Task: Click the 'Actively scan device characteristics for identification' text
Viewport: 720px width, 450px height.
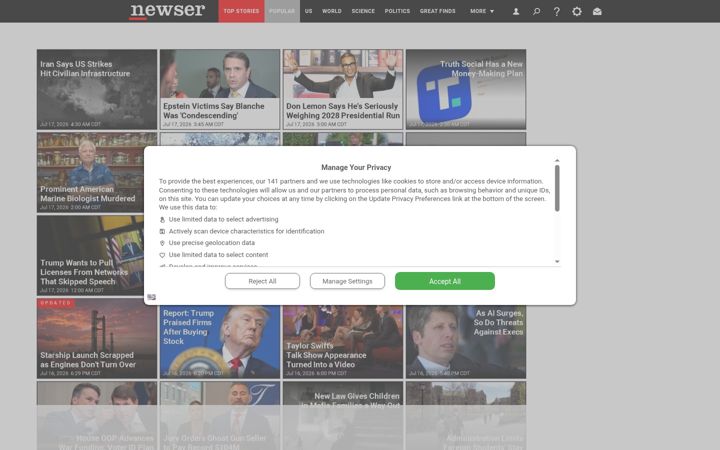Action: pos(247,231)
